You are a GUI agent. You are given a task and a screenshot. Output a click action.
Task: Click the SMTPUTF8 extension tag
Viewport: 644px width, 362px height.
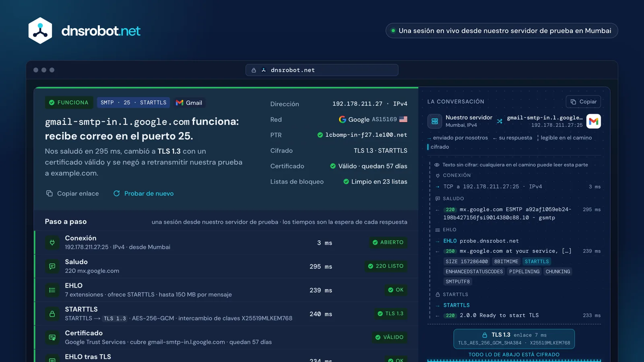pos(458,282)
